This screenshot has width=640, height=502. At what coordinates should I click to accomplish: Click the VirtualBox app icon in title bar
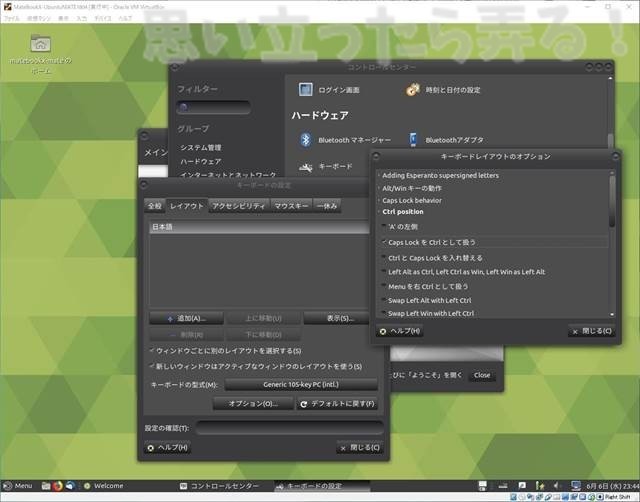click(7, 7)
